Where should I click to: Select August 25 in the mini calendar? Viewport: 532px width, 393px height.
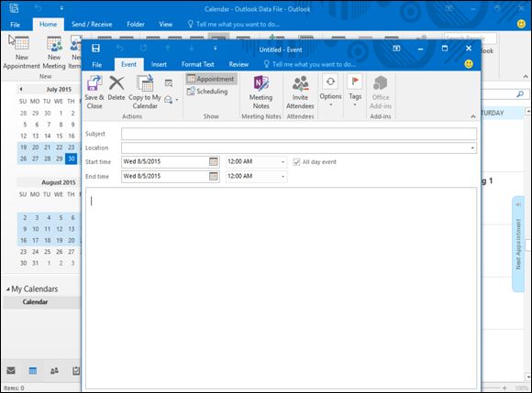pos(47,252)
